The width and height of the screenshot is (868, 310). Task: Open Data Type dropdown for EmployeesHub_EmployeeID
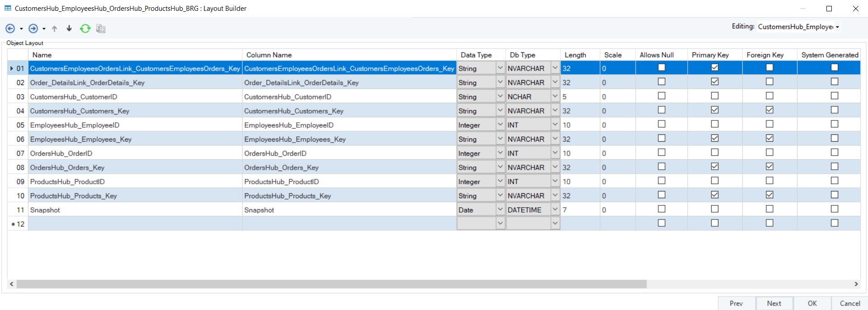pyautogui.click(x=500, y=124)
